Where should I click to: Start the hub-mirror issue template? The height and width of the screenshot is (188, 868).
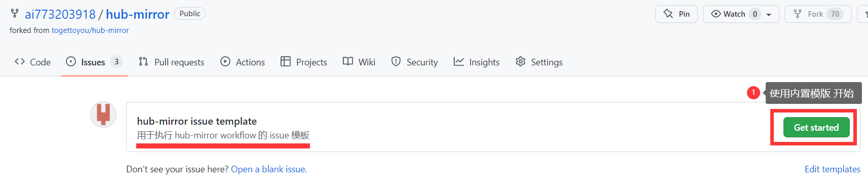816,127
